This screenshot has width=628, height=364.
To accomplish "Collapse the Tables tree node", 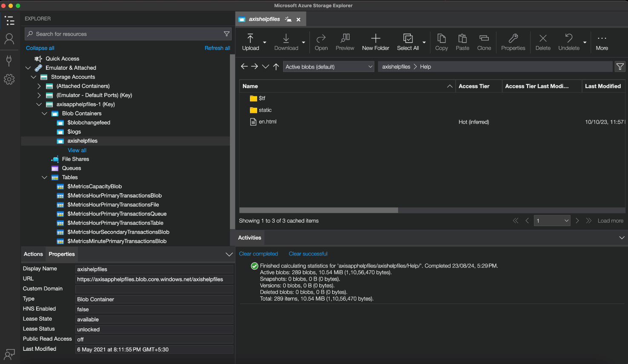I will [45, 178].
